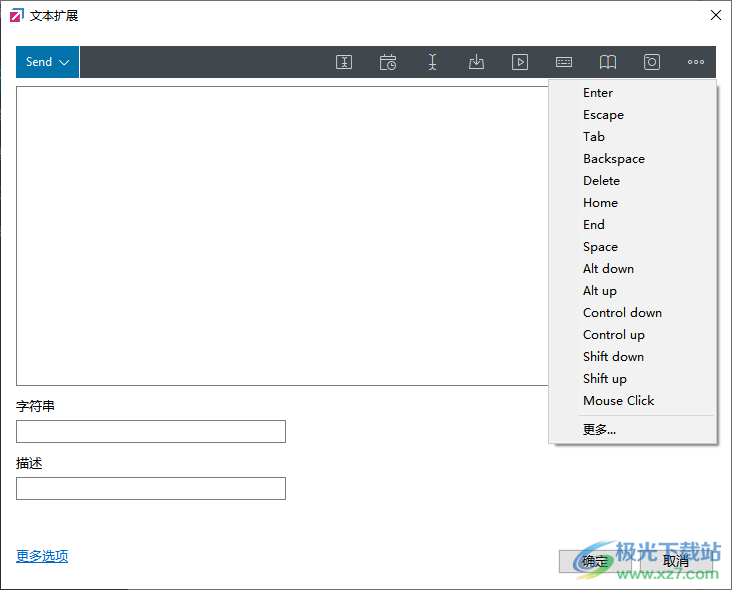The width and height of the screenshot is (732, 590).
Task: Open 更多... at menu bottom
Action: click(x=633, y=429)
